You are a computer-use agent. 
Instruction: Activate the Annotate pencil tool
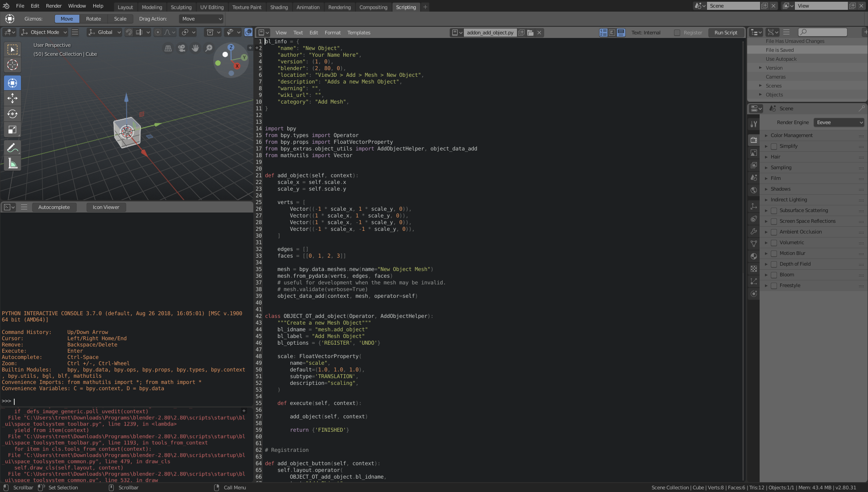(x=12, y=148)
